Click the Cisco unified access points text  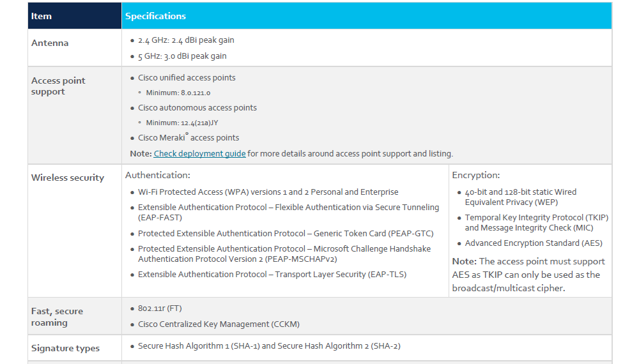tap(187, 78)
